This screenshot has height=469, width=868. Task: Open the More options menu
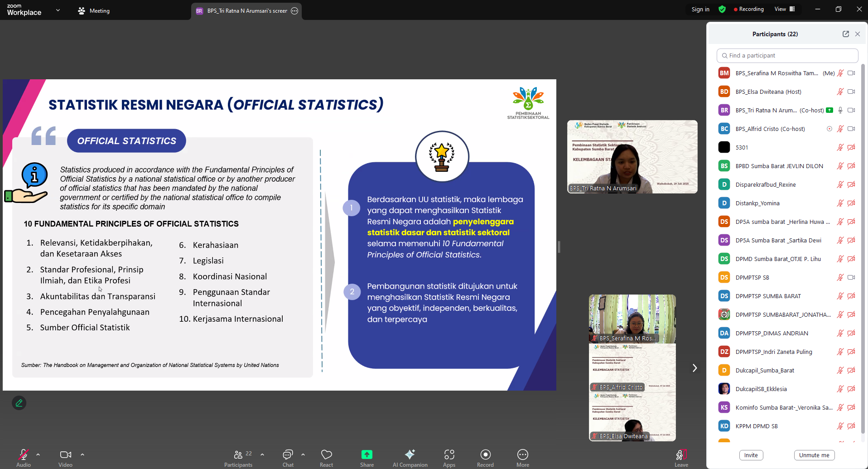(x=522, y=454)
